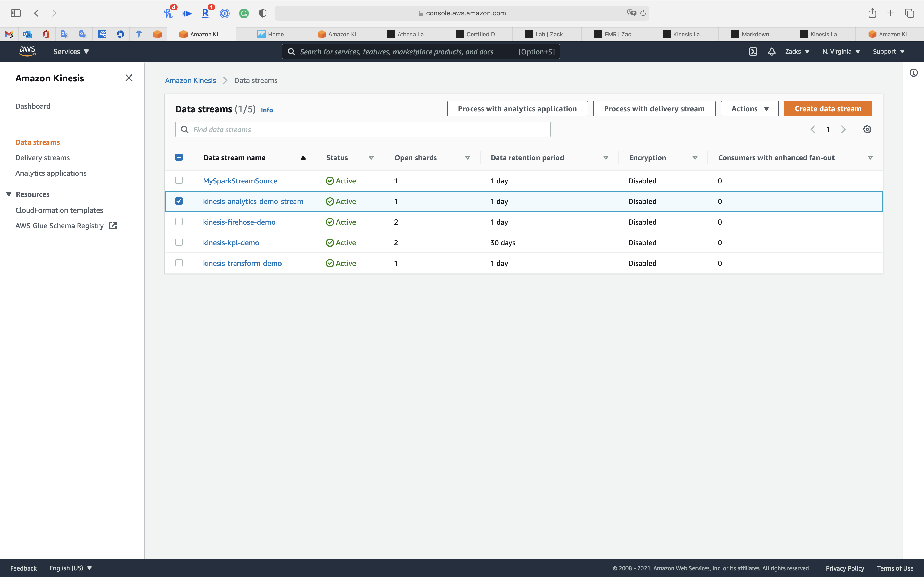Reload the page in address bar
Viewport: 924px width, 577px height.
[x=643, y=13]
